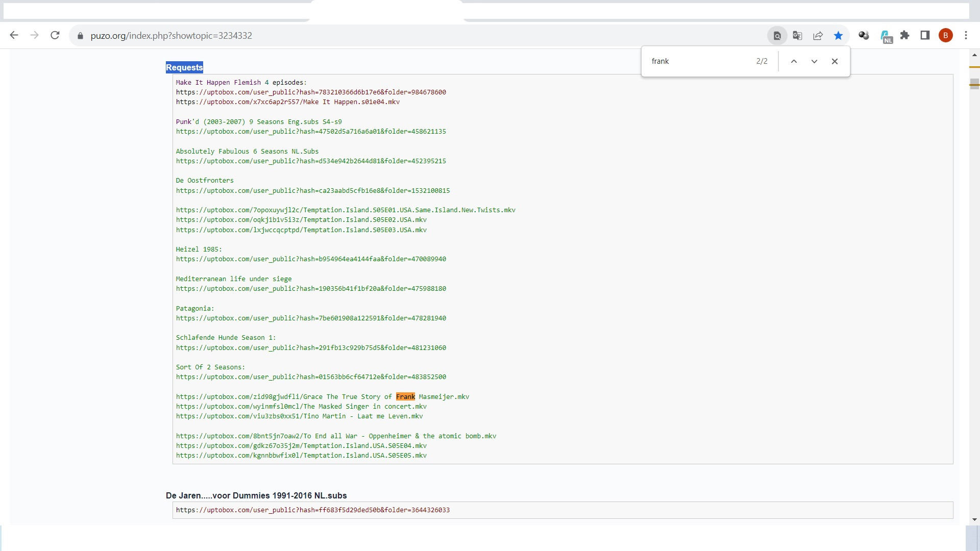Open the Google Translate page icon
The width and height of the screenshot is (980, 551).
(x=797, y=36)
